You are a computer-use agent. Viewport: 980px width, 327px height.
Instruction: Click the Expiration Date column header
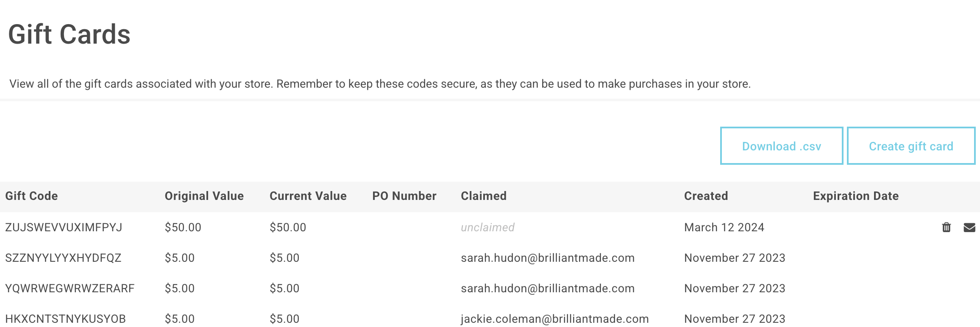[x=855, y=196]
